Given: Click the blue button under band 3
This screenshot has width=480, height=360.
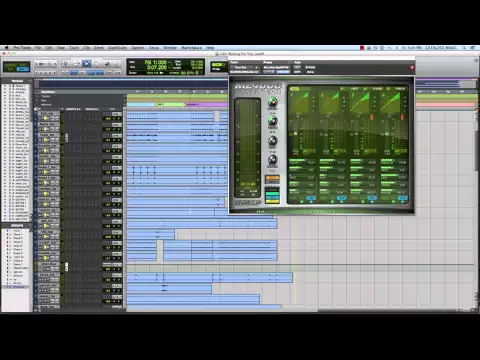Looking at the screenshot, I should pyautogui.click(x=372, y=198).
